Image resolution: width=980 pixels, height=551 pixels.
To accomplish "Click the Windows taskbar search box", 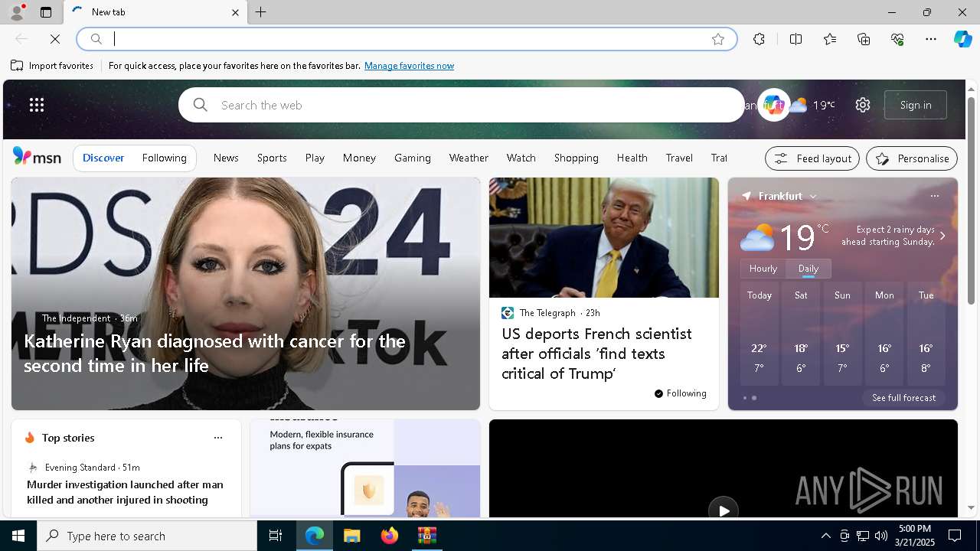I will (147, 536).
